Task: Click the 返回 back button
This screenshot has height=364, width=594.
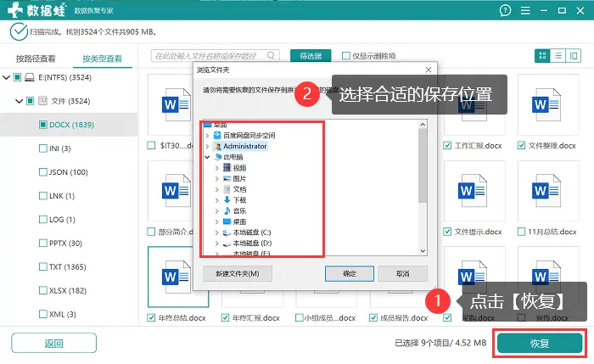Action: coord(53,343)
